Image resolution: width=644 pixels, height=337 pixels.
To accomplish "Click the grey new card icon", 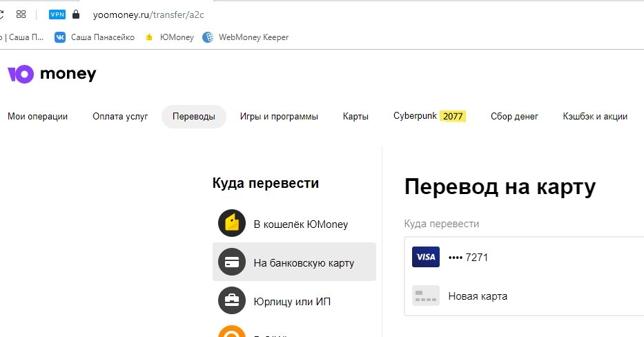I will pos(426,296).
